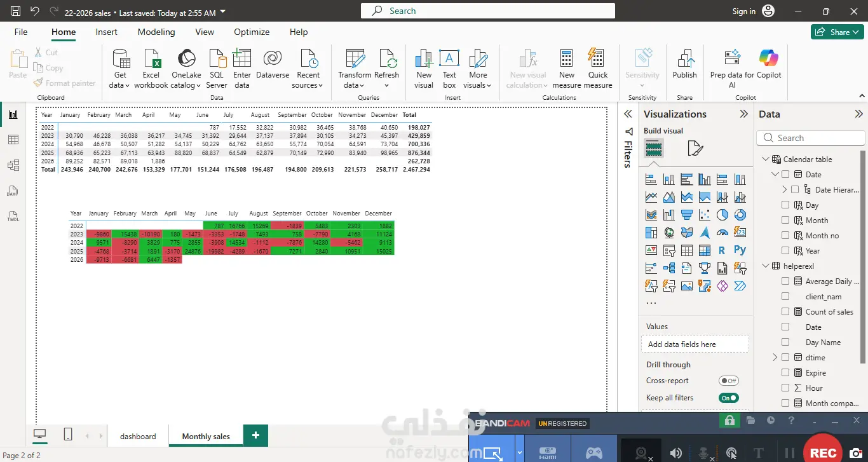Open the Format visual pane icon
The width and height of the screenshot is (868, 462).
pyautogui.click(x=695, y=149)
